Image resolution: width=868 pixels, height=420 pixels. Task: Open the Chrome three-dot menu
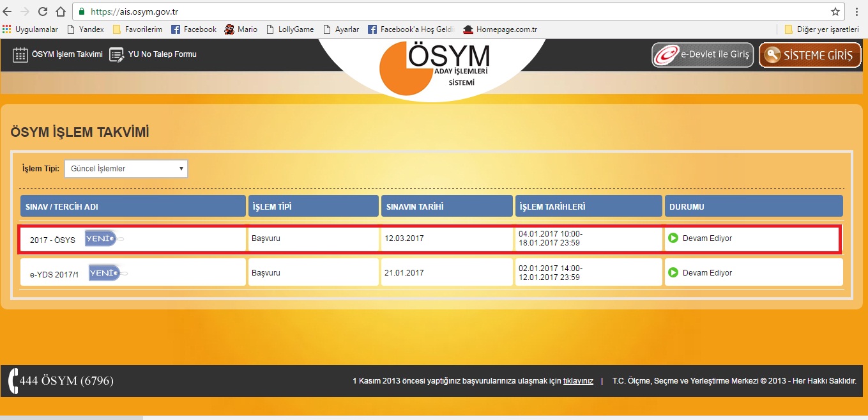tap(857, 12)
